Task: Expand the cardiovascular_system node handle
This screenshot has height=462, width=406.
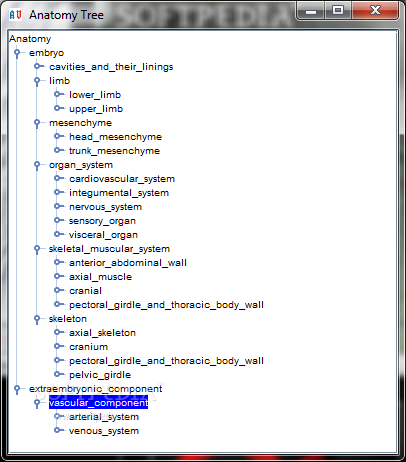Action: click(59, 179)
